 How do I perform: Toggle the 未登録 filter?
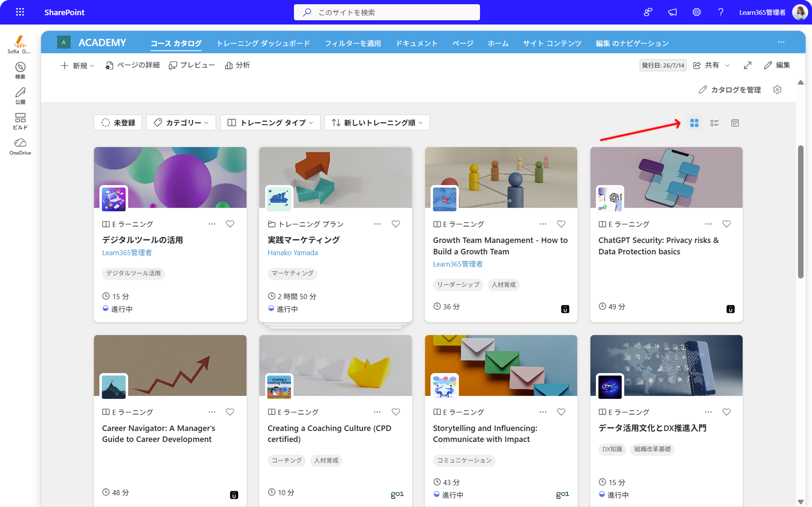click(x=118, y=123)
